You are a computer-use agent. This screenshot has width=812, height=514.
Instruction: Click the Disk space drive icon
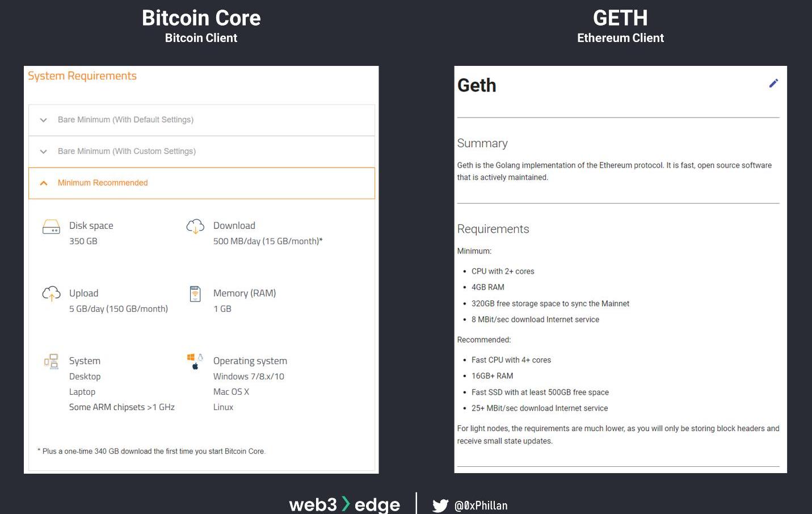51,227
